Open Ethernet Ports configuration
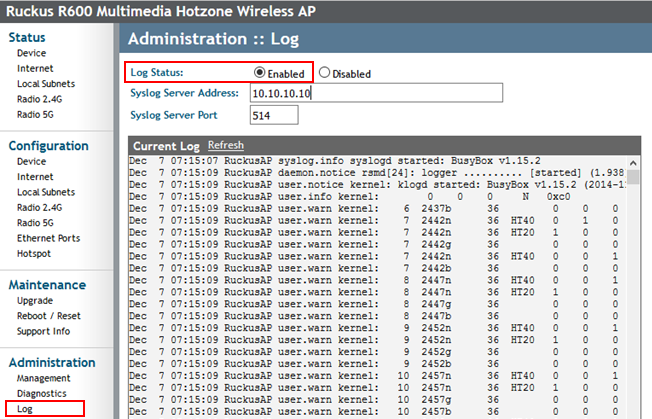 [x=48, y=239]
